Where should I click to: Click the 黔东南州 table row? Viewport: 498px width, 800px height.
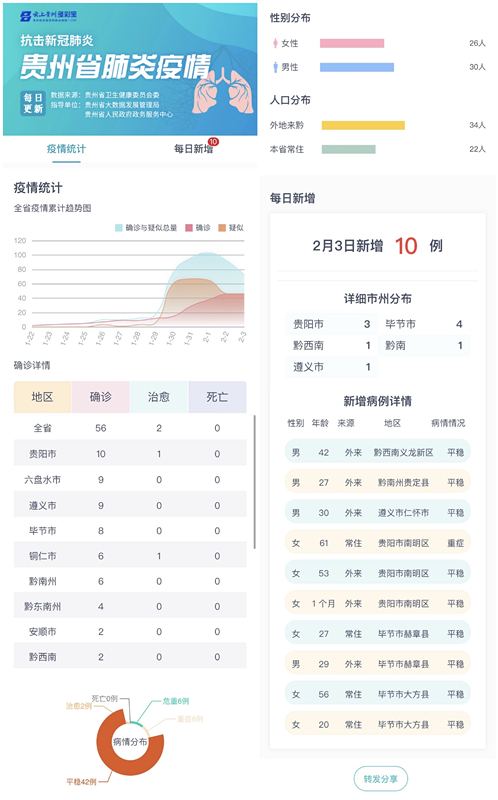[x=130, y=606]
